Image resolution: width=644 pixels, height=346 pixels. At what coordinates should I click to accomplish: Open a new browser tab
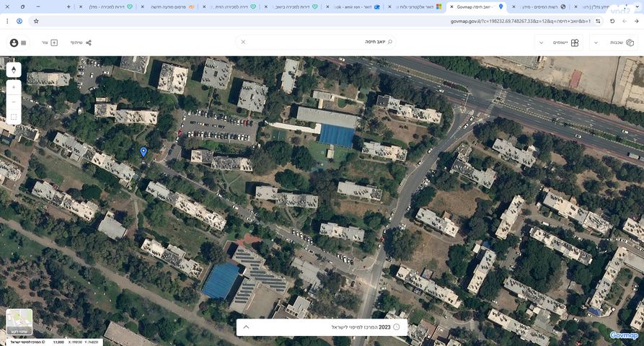(69, 6)
